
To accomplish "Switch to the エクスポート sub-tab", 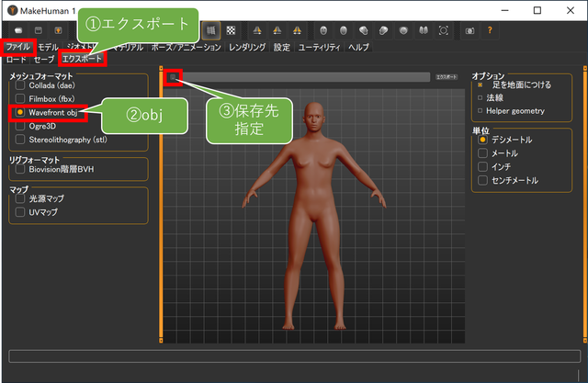I will (82, 59).
